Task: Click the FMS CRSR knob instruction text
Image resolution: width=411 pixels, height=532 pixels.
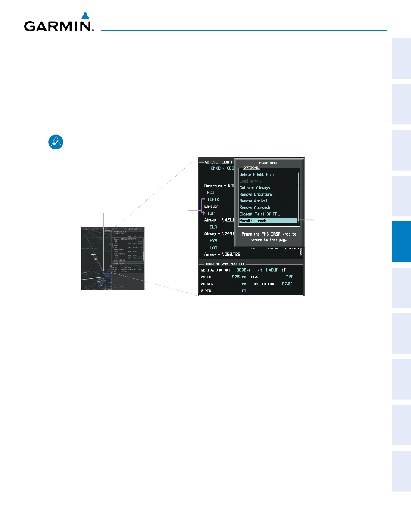Action: pyautogui.click(x=269, y=237)
